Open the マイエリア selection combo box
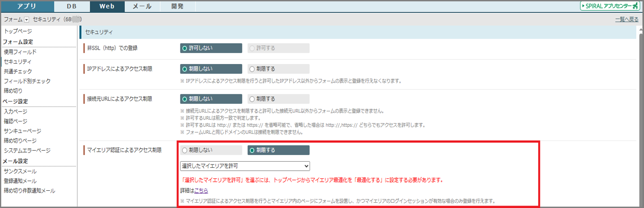The height and width of the screenshot is (208, 644). tap(245, 166)
